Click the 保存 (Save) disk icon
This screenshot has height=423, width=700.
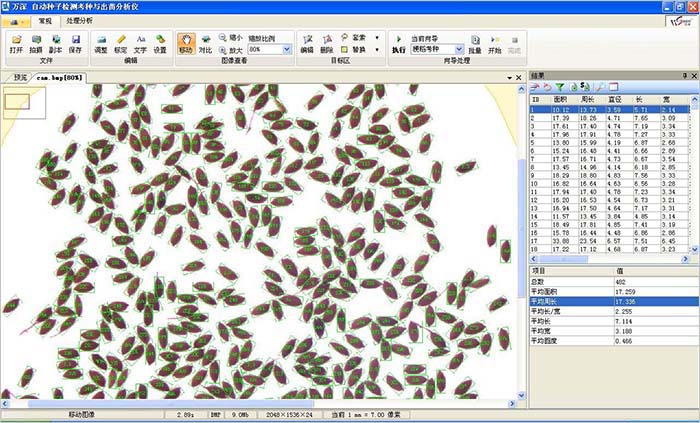tap(76, 43)
